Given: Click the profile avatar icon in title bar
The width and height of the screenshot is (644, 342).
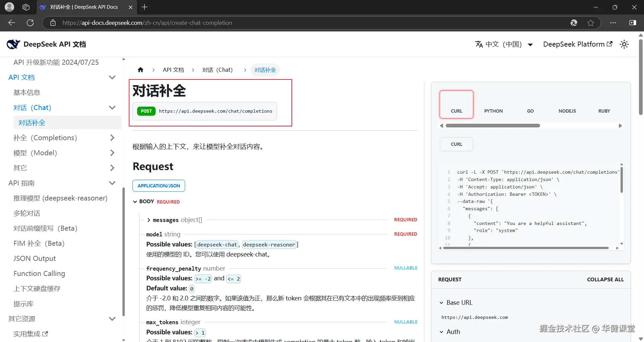Looking at the screenshot, I should (9, 7).
